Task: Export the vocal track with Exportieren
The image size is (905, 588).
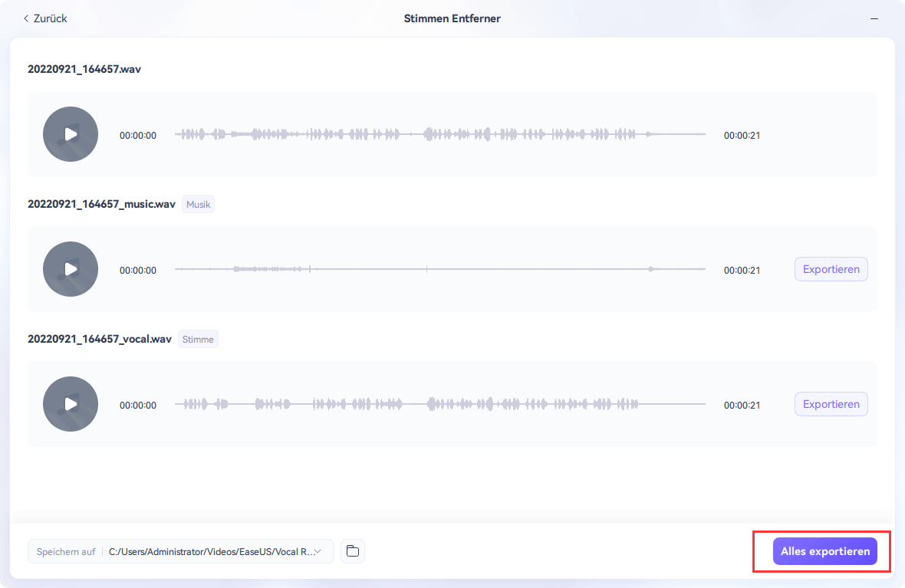Action: pos(831,404)
